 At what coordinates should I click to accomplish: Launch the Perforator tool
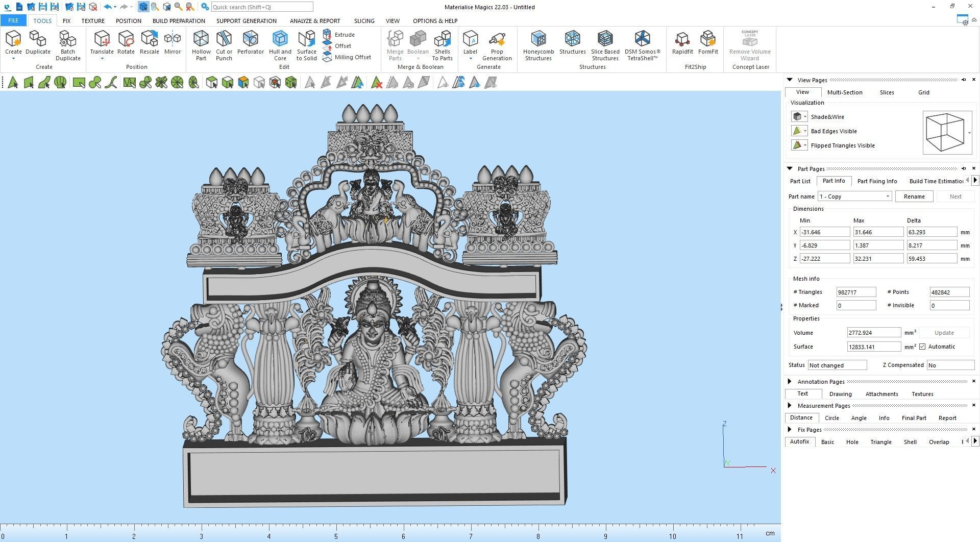[250, 42]
